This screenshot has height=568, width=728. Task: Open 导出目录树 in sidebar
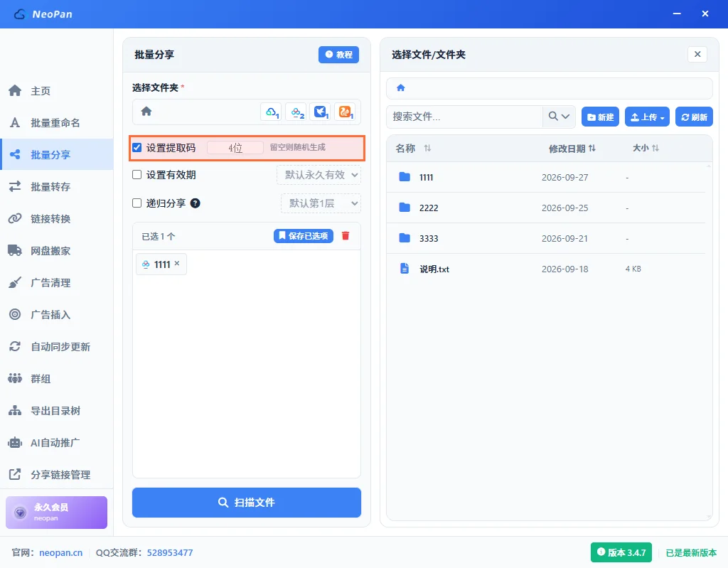tap(57, 411)
